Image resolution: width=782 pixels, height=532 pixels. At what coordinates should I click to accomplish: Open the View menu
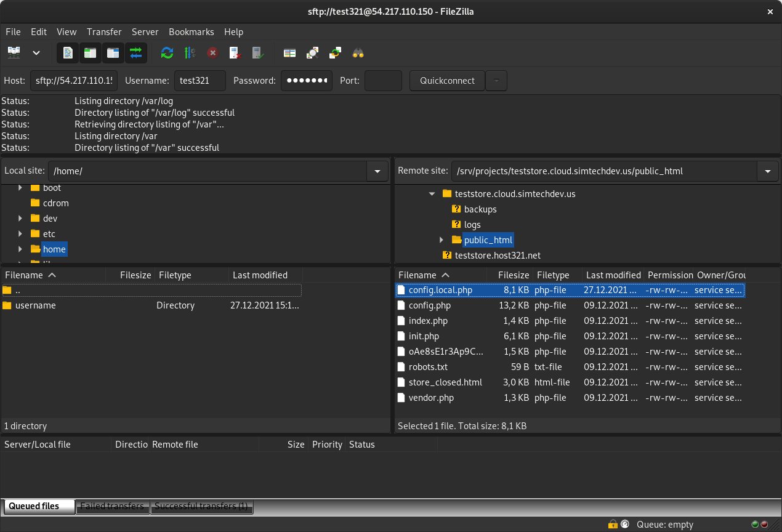click(x=67, y=32)
